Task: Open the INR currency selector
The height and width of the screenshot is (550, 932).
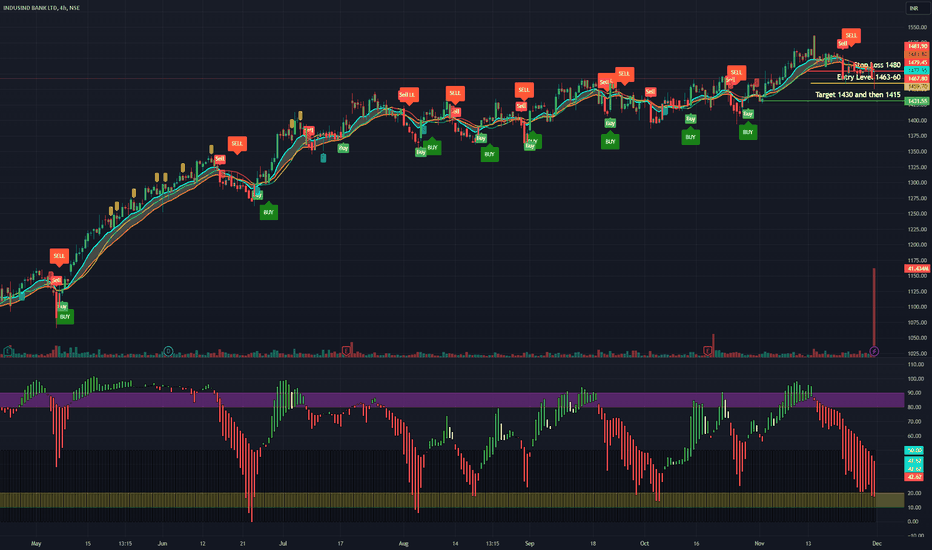Action: click(914, 8)
